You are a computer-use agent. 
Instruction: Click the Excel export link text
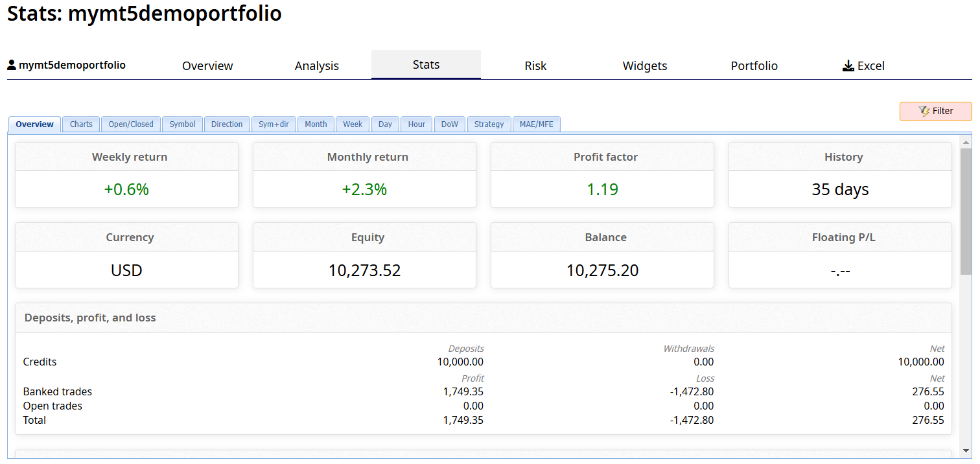[871, 65]
